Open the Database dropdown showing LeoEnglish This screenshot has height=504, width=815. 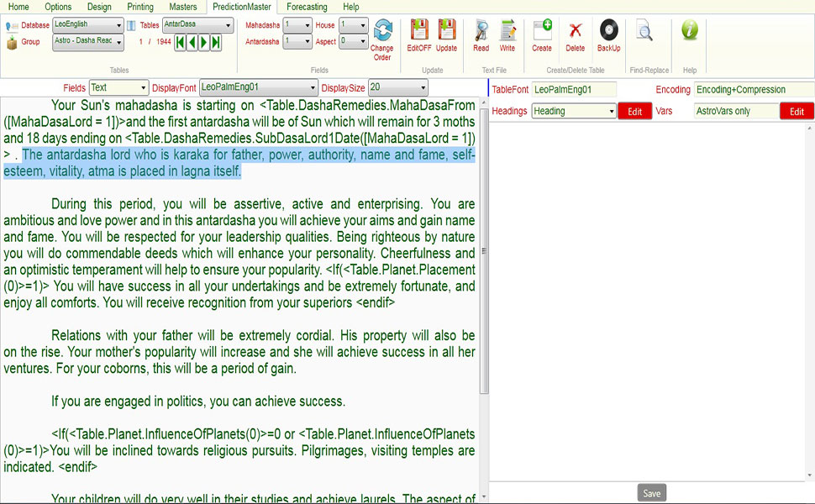(88, 25)
